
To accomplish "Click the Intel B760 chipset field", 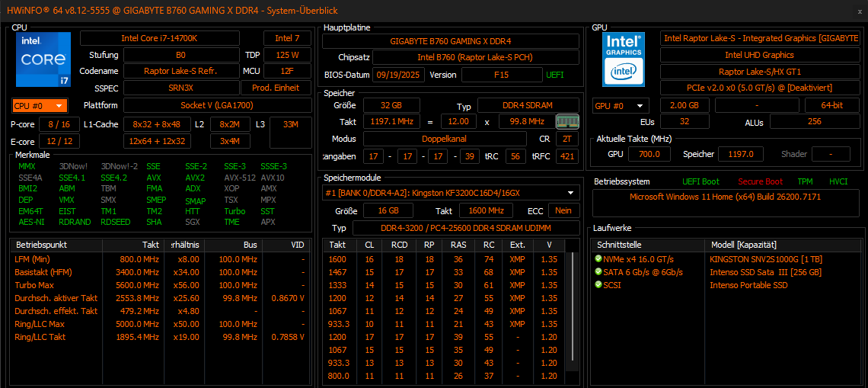I will (476, 58).
